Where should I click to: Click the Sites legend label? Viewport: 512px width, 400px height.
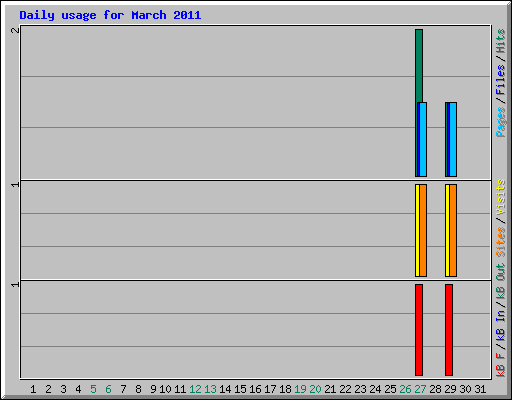(x=500, y=242)
